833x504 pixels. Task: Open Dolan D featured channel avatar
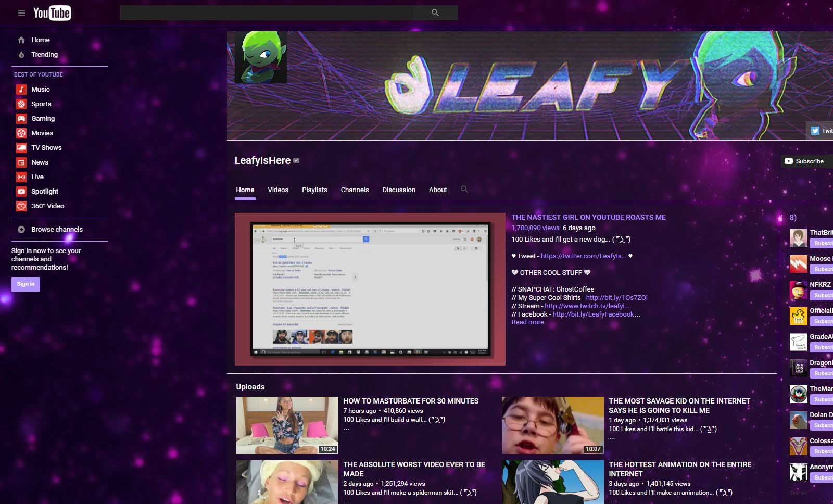click(x=799, y=420)
